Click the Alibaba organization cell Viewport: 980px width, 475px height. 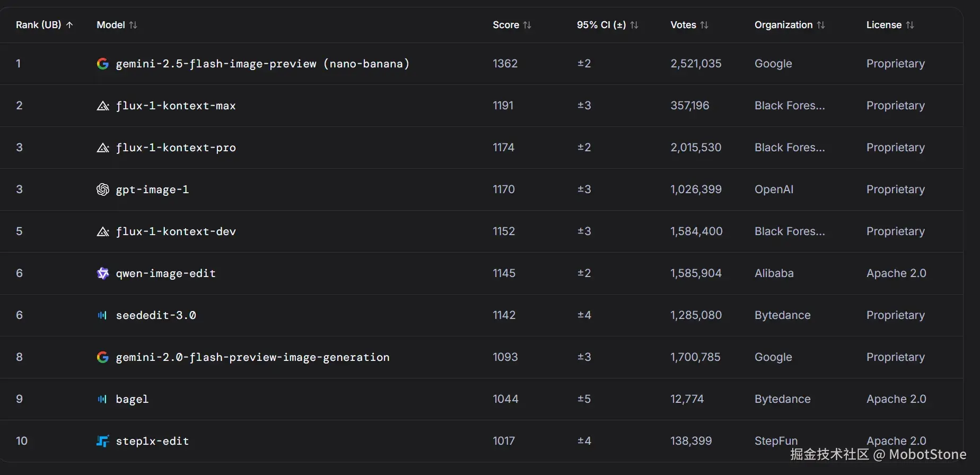[x=774, y=273]
